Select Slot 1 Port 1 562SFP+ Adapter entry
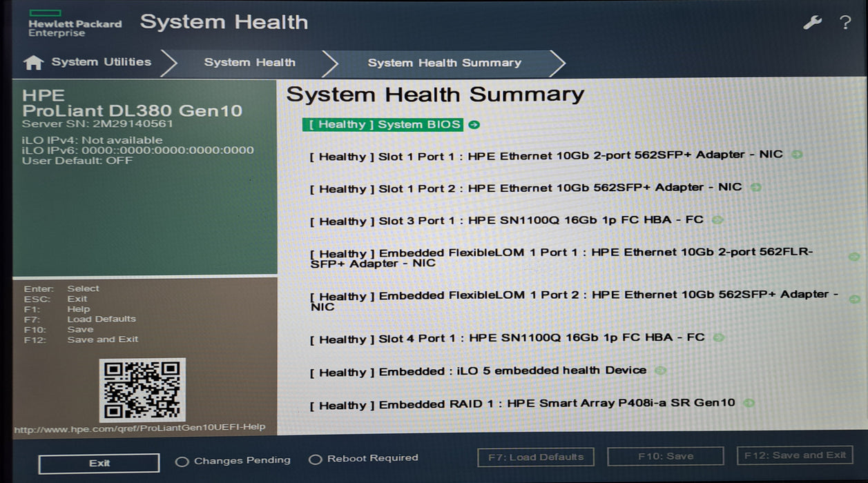Image resolution: width=868 pixels, height=483 pixels. tap(546, 155)
